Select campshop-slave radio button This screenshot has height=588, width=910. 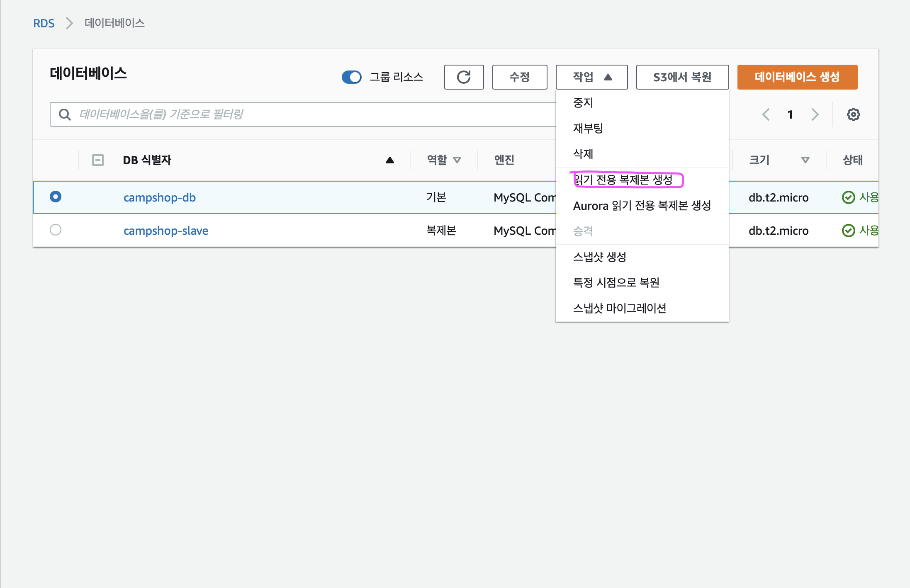pyautogui.click(x=56, y=230)
